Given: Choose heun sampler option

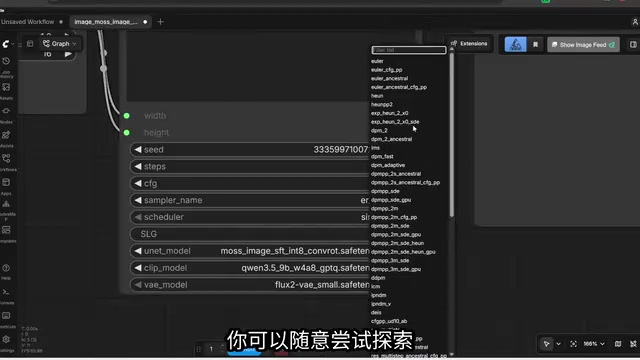Looking at the screenshot, I should [x=377, y=96].
